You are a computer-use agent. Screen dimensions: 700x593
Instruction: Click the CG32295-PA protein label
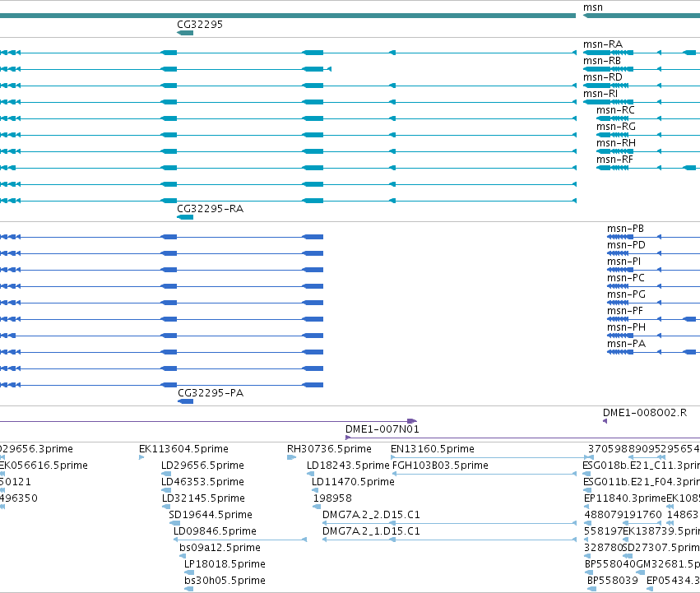pos(211,393)
